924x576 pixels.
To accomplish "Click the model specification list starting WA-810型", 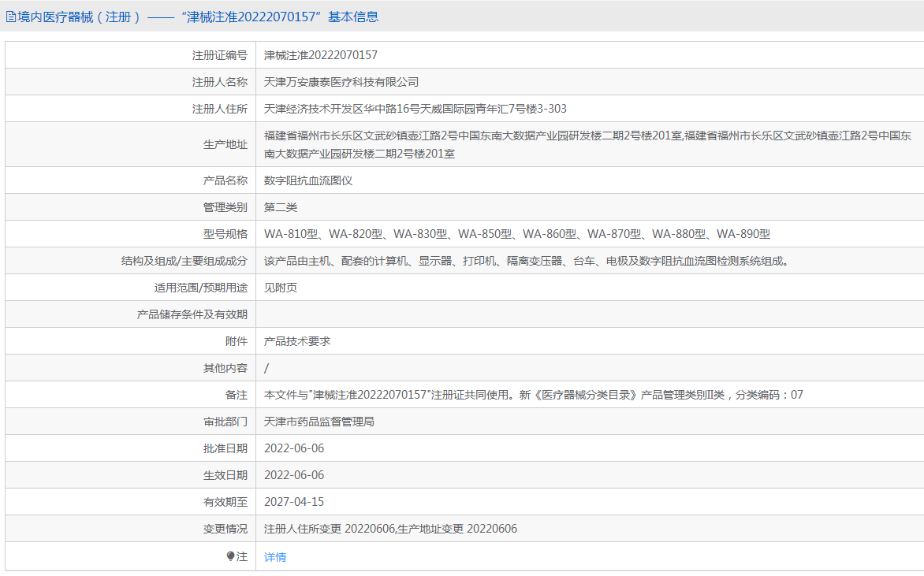I will (x=516, y=234).
